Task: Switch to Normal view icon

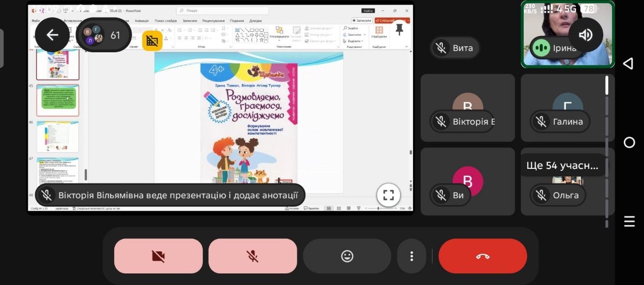Action: point(329,208)
